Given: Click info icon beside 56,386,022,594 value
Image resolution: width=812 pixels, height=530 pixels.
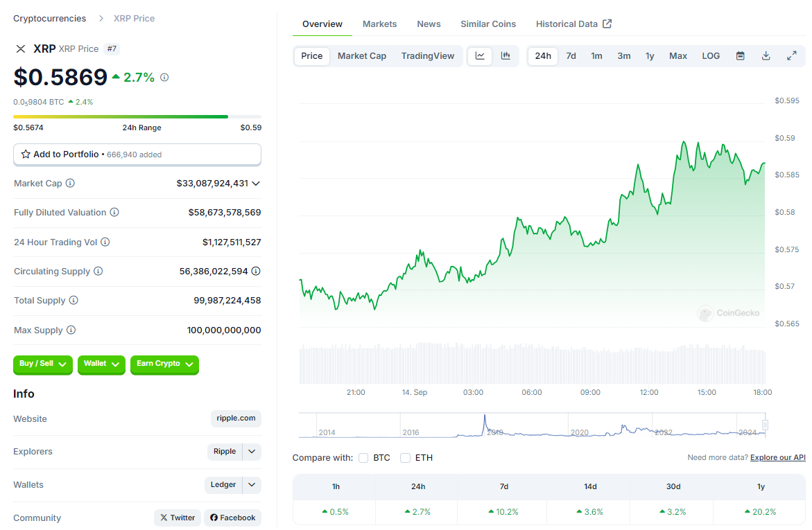Looking at the screenshot, I should tap(256, 271).
